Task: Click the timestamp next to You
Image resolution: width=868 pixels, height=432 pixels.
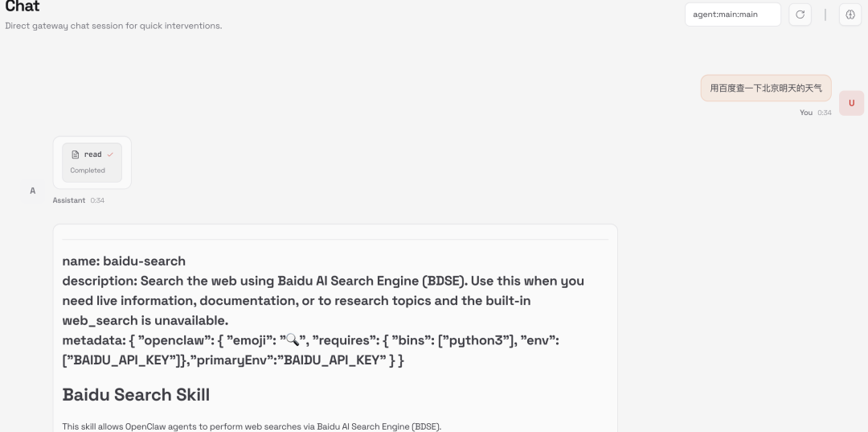Action: point(825,113)
